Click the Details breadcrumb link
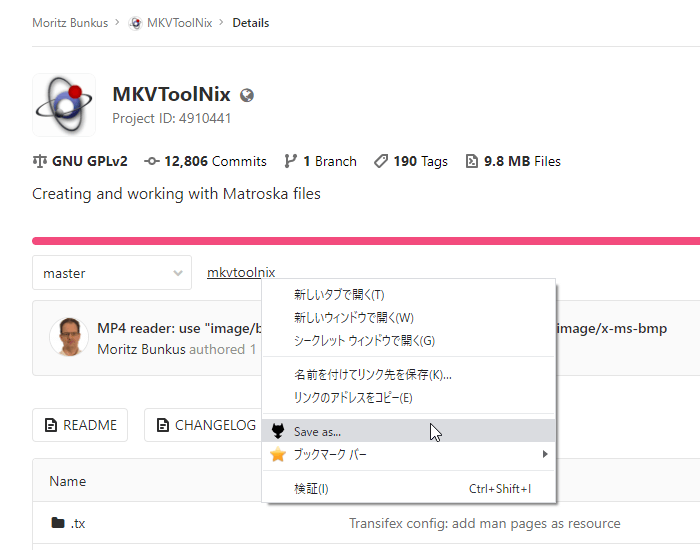Viewport: 700px width, 550px height. tap(250, 23)
